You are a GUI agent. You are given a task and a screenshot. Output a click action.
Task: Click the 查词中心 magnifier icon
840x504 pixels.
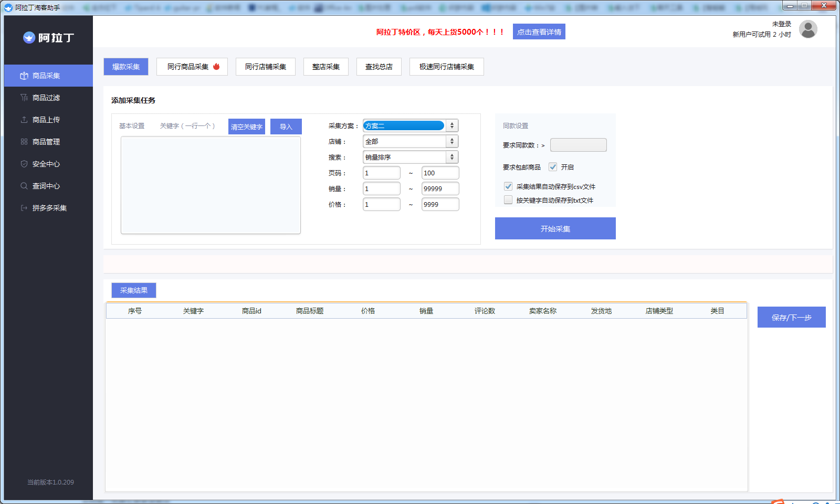click(x=24, y=186)
